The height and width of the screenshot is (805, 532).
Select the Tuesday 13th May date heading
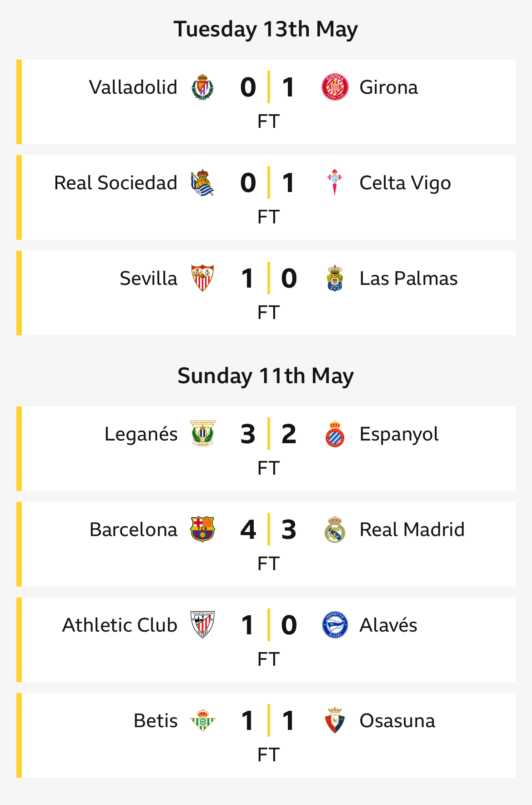pyautogui.click(x=266, y=29)
